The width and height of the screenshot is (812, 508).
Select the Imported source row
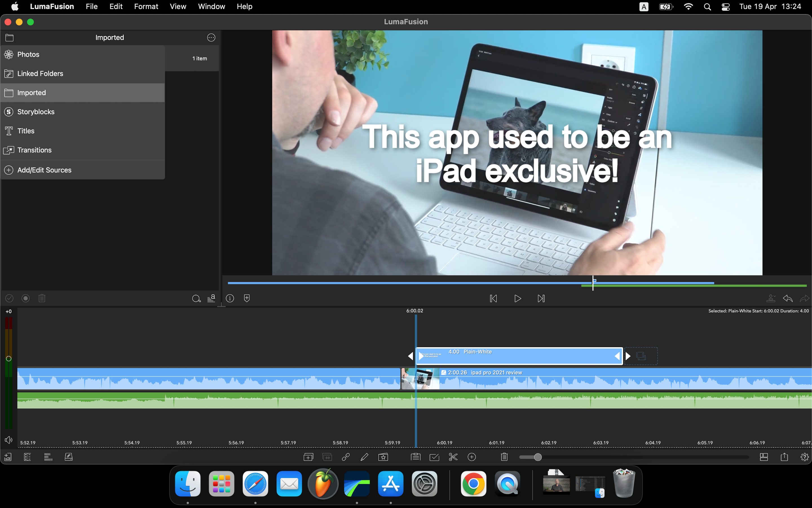83,93
